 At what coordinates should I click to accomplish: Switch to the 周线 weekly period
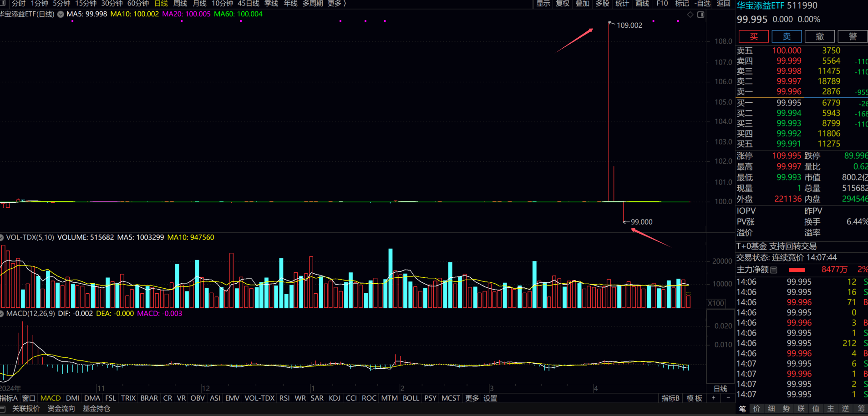point(180,4)
